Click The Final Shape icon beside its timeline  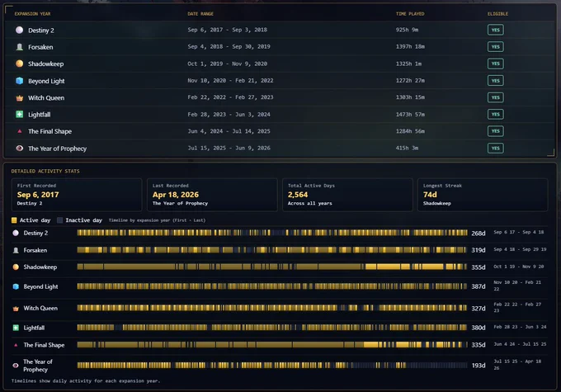pyautogui.click(x=16, y=345)
